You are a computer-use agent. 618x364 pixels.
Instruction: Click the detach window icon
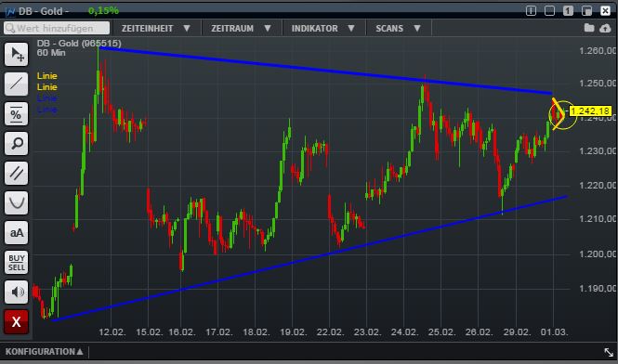coord(586,10)
